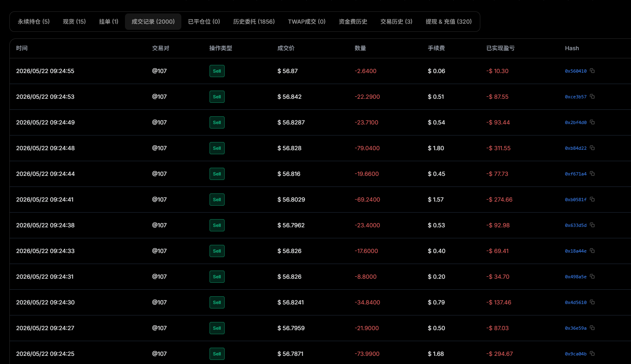Click the 成交价 column header

286,48
